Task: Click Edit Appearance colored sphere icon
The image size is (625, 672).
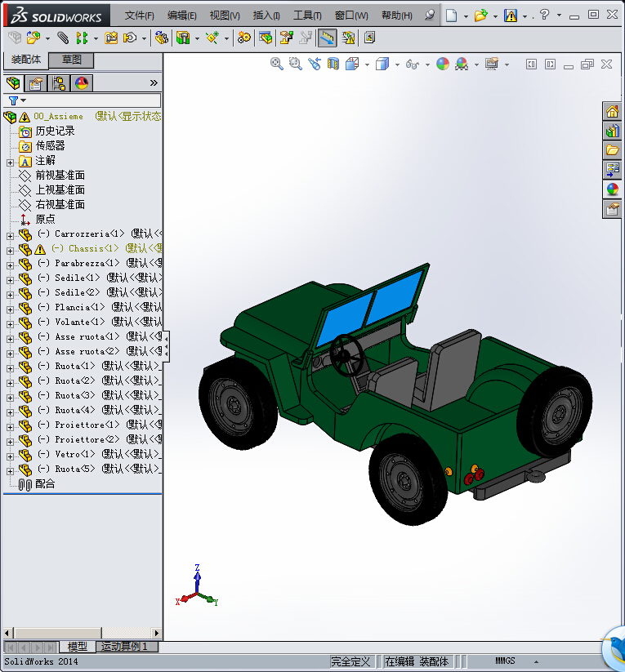Action: pos(443,65)
